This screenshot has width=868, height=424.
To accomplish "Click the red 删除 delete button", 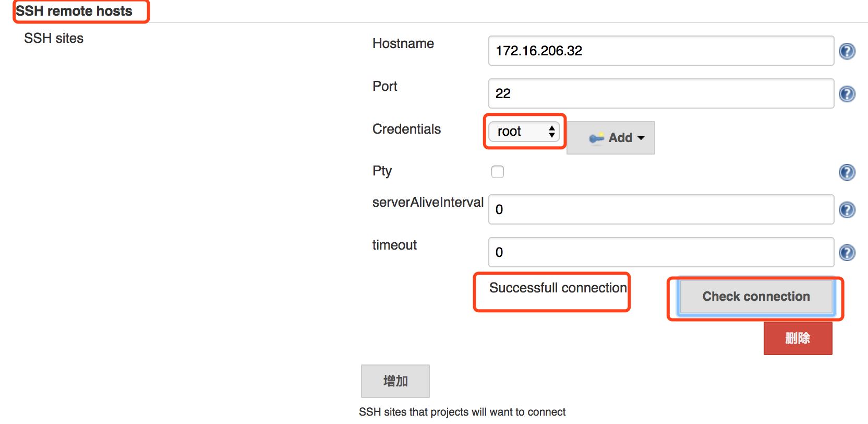I will point(798,338).
